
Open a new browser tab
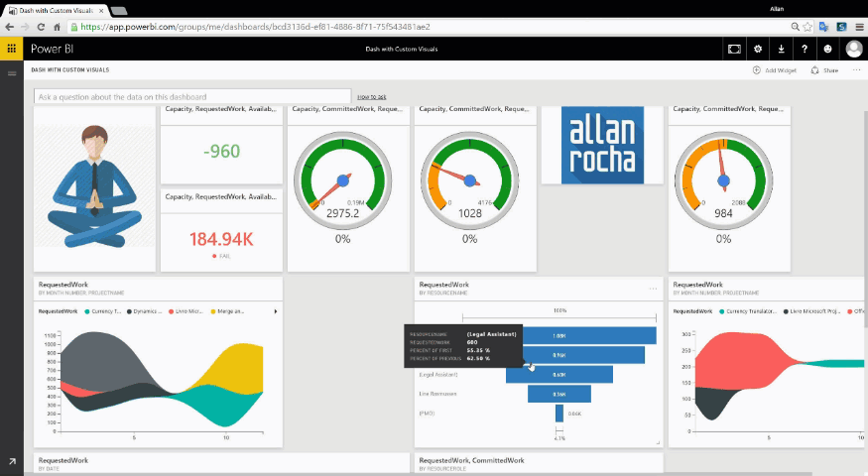click(x=118, y=11)
